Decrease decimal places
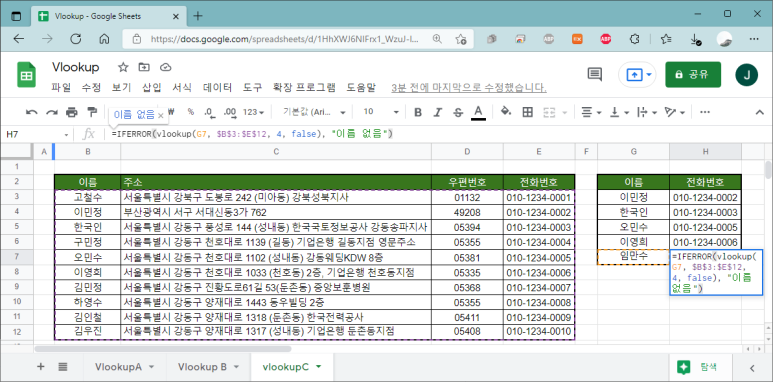This screenshot has height=382, width=773. point(210,112)
